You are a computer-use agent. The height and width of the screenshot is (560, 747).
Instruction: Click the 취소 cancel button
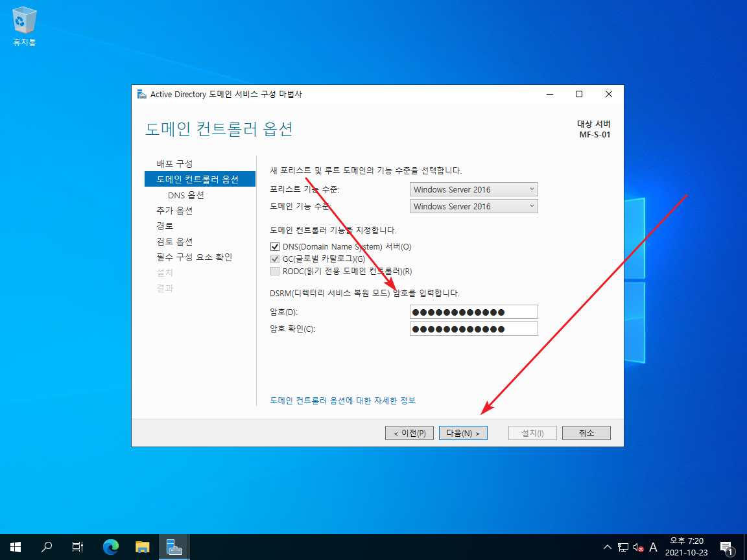click(x=586, y=433)
